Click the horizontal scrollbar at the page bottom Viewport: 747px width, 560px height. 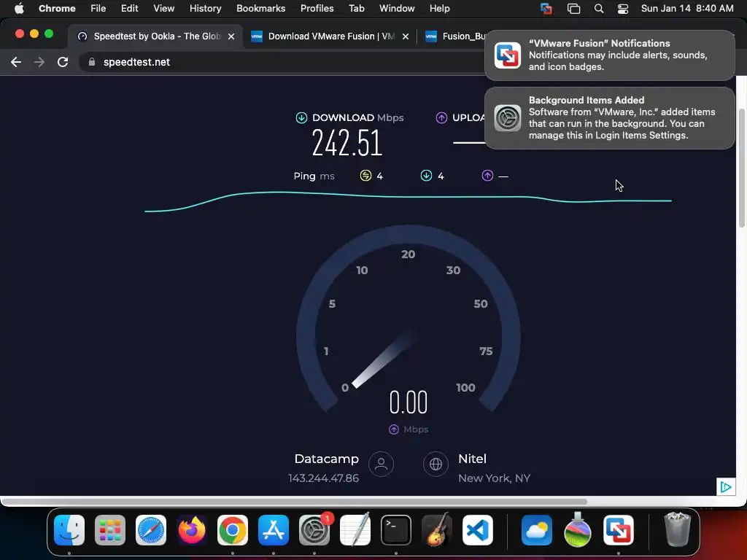click(x=294, y=502)
